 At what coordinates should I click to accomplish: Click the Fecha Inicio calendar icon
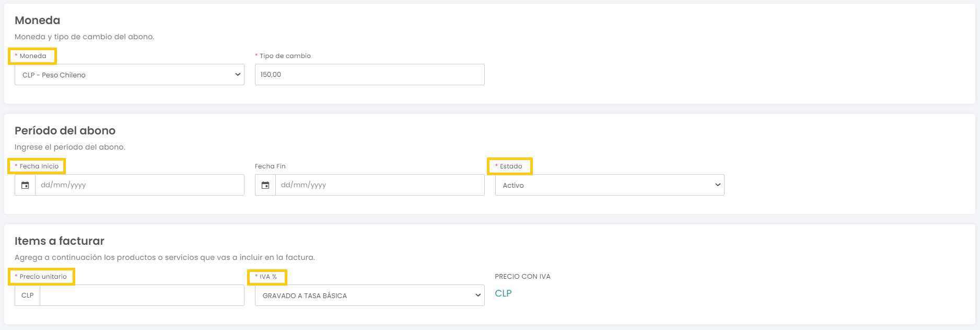[25, 185]
